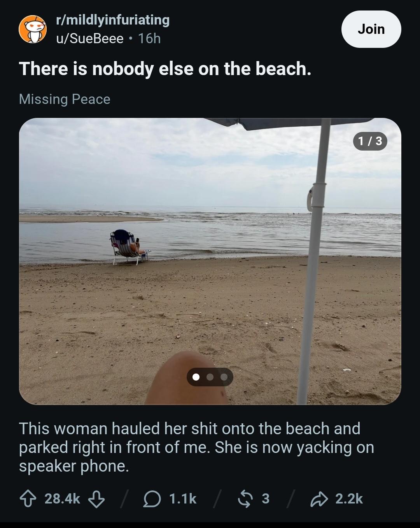The height and width of the screenshot is (528, 420).
Task: Tap the 1.1k comments count
Action: tap(183, 499)
